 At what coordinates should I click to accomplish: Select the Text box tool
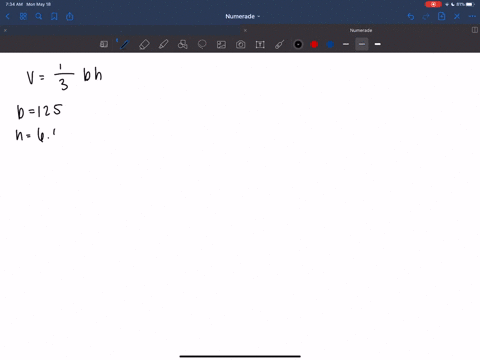pyautogui.click(x=260, y=44)
